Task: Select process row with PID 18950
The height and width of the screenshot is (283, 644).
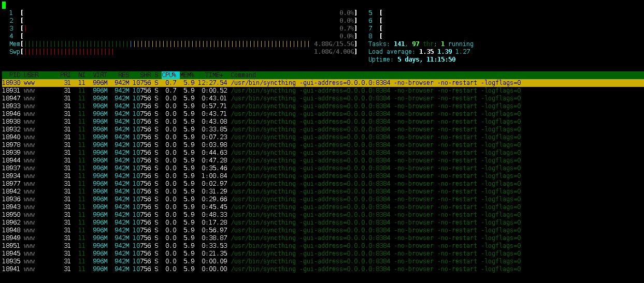Action: point(262,215)
